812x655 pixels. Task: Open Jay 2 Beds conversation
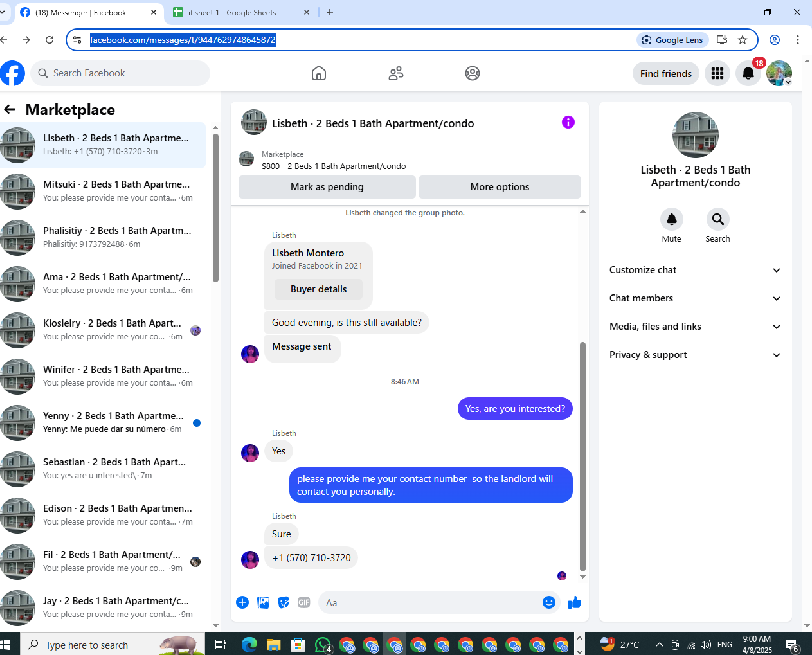tap(103, 607)
